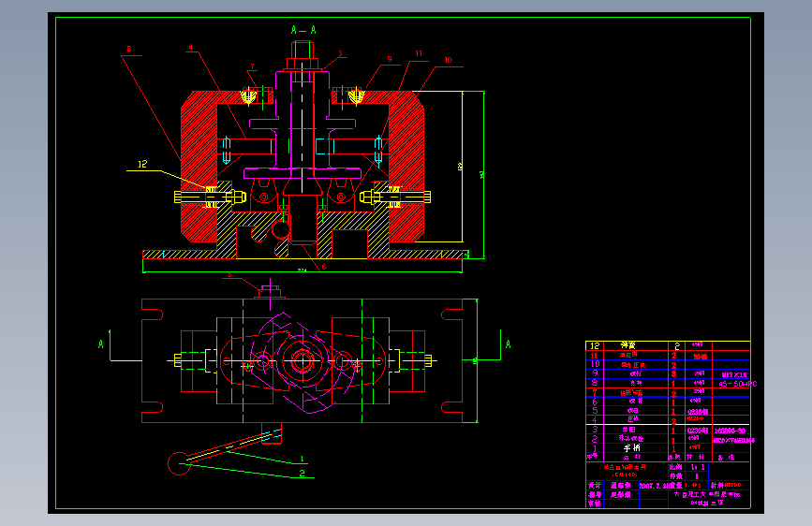Screen dimensions: 812x526
Task: Select callout number 9 in section view
Action: point(390,60)
